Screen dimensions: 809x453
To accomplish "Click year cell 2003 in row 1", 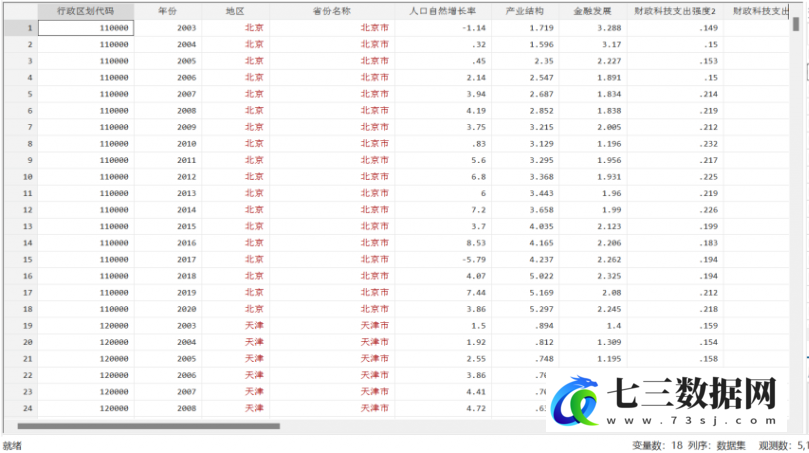I will click(x=168, y=28).
